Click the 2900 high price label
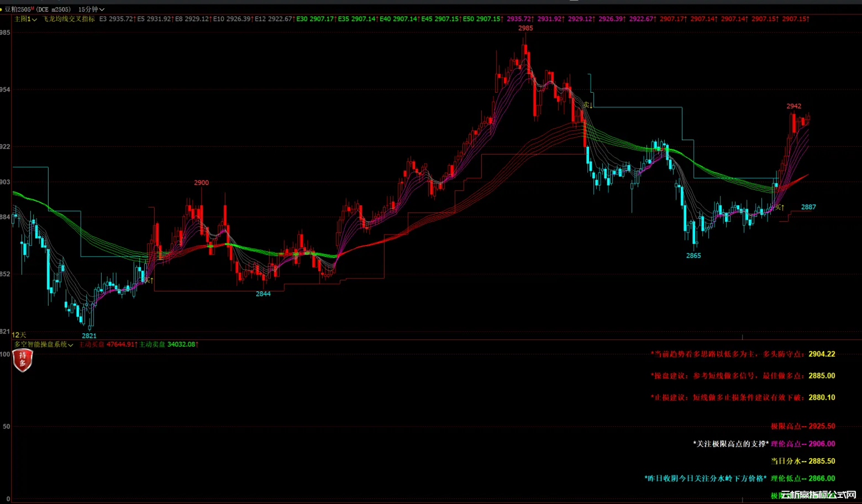862x504 pixels. click(201, 183)
